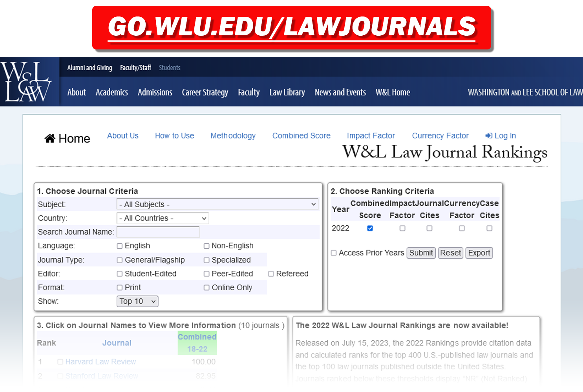The height and width of the screenshot is (392, 583).
Task: Click the W&L Law Journal Rankings heading
Action: [445, 153]
